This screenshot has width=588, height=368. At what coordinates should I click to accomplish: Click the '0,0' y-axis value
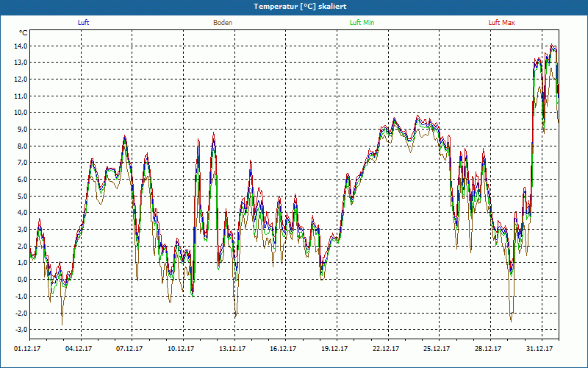[22, 280]
